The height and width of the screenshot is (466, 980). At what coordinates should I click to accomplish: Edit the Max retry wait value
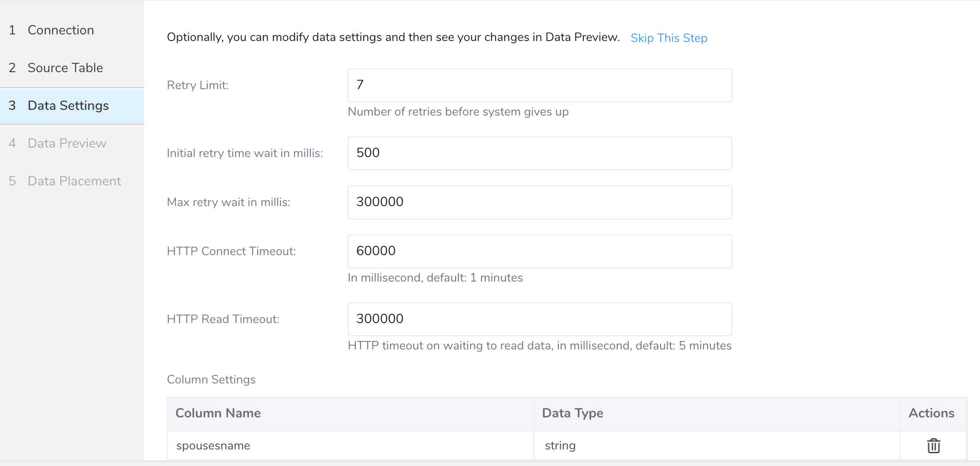(x=539, y=202)
